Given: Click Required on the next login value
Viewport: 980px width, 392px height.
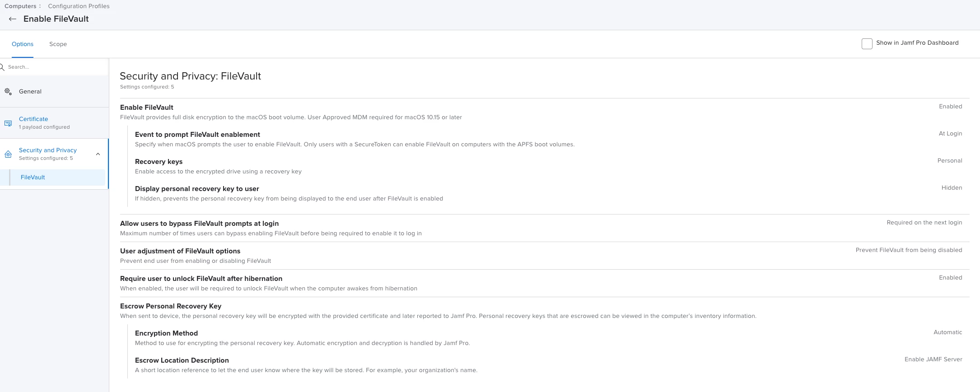Looking at the screenshot, I should pos(924,223).
